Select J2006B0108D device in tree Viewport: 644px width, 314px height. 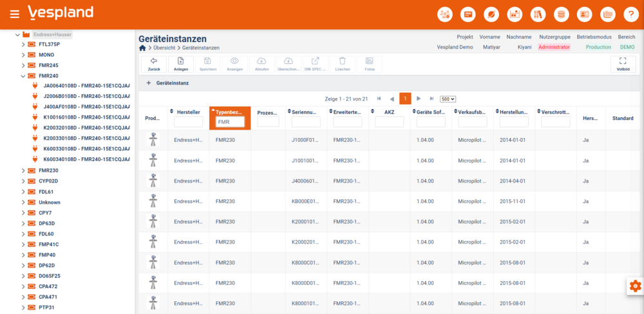pyautogui.click(x=86, y=97)
